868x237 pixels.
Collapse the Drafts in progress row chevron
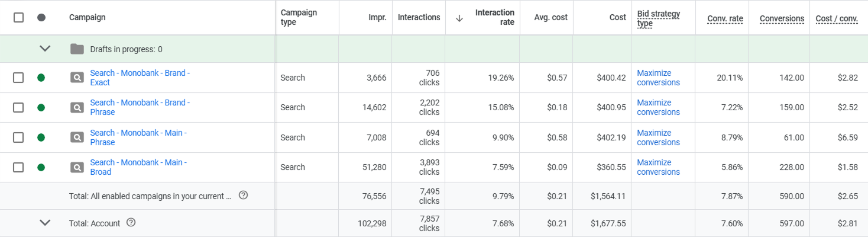[45, 49]
